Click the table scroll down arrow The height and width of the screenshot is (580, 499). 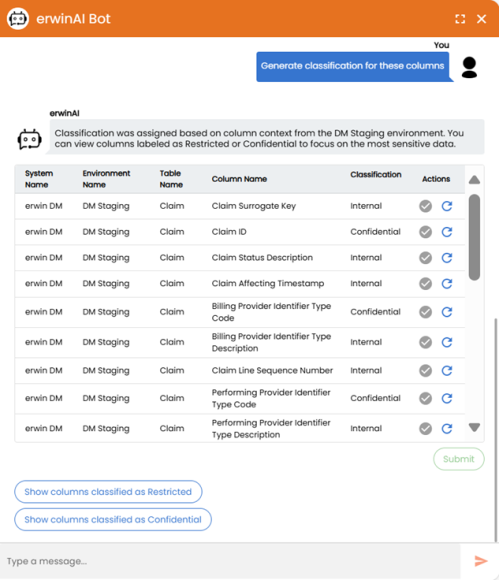point(474,428)
